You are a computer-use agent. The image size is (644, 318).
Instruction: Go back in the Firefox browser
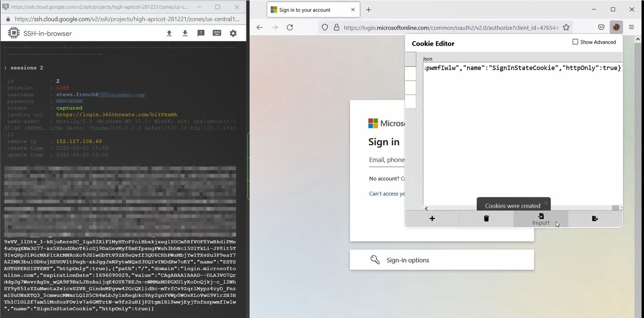point(260,27)
